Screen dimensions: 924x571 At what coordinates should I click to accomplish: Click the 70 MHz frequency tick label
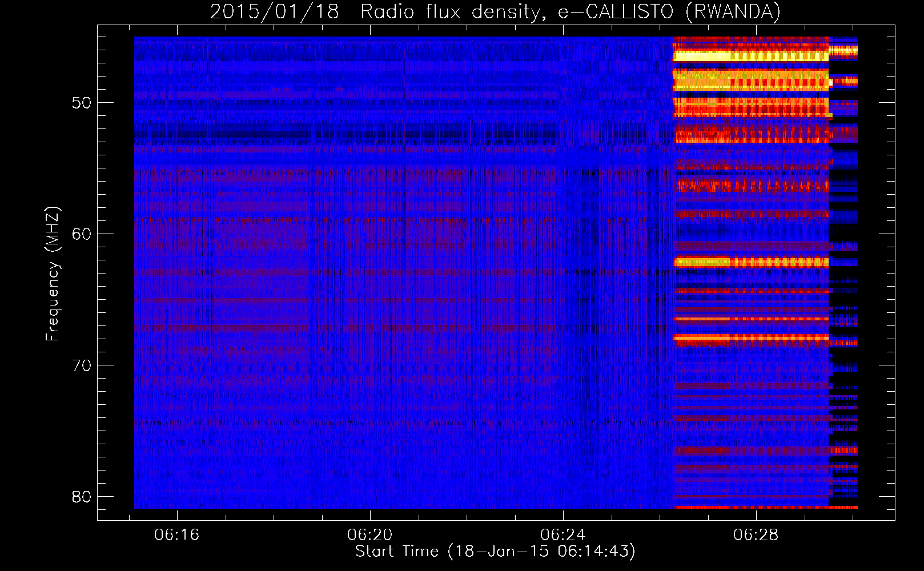82,365
